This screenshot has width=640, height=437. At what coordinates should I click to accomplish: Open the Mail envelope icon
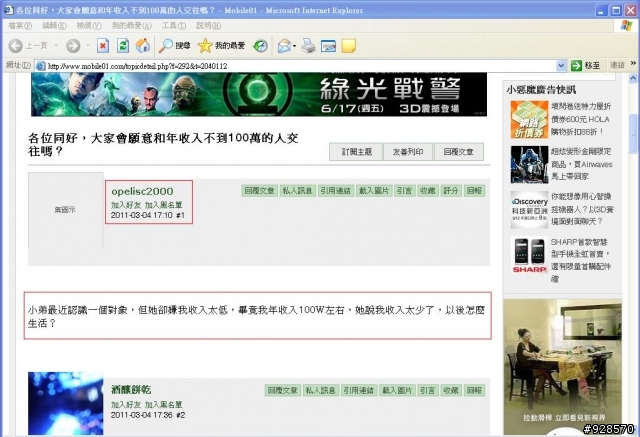pos(284,46)
